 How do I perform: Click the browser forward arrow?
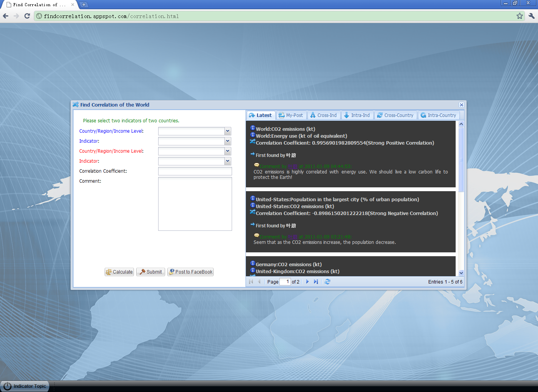(16, 16)
